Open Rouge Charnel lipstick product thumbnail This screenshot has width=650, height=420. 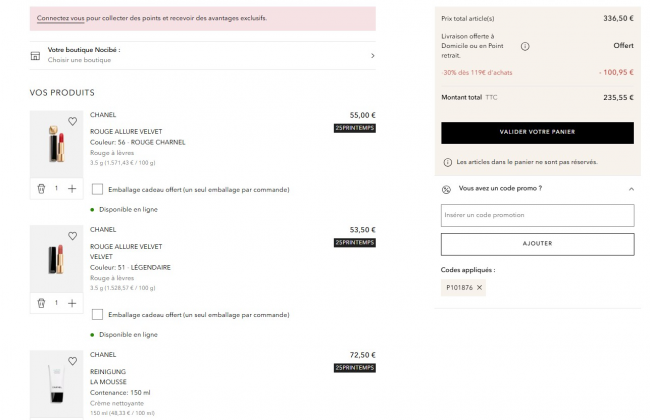(54, 145)
